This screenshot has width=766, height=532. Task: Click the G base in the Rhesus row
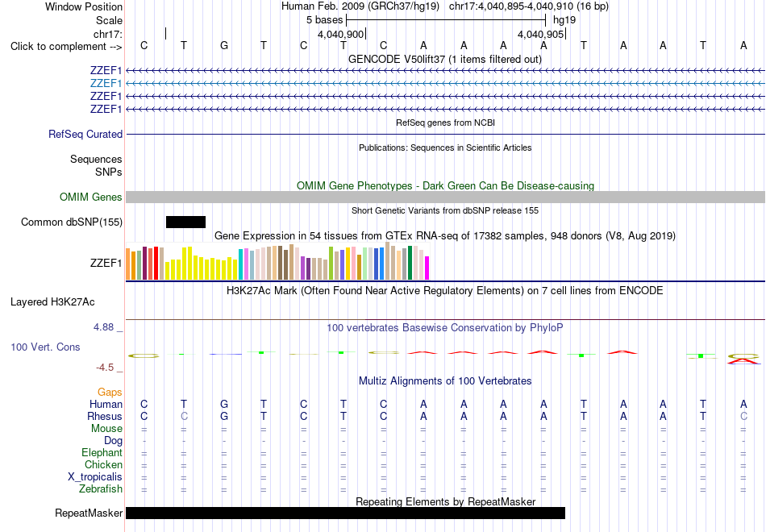[x=223, y=416]
